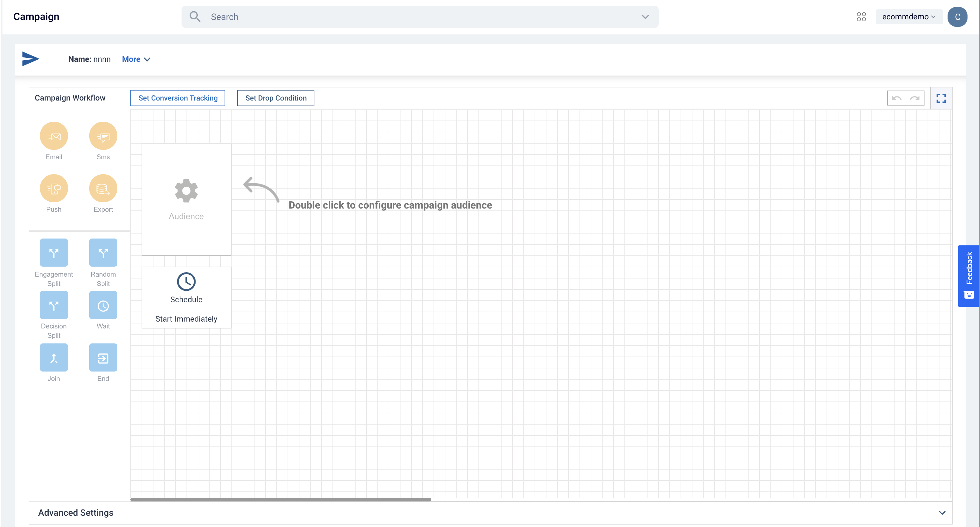Select the Random Split node
Screen dimensions: 980x527
point(103,253)
